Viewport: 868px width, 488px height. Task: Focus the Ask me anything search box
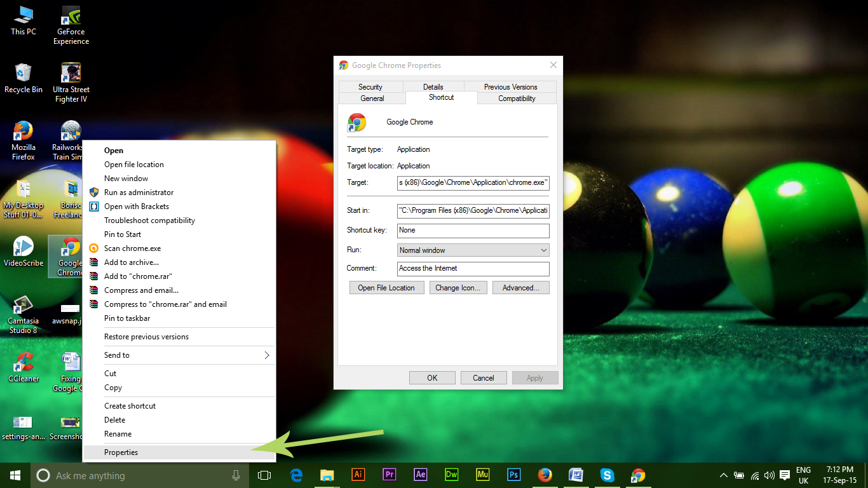click(140, 475)
